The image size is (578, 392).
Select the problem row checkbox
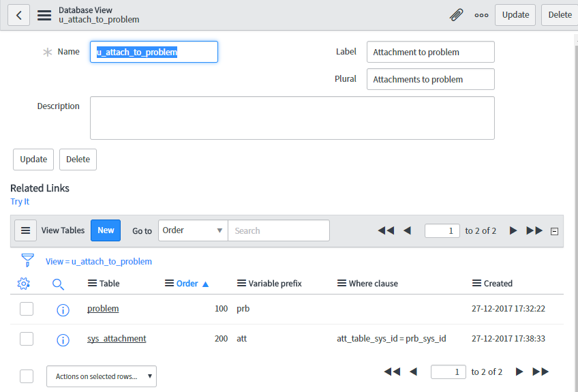click(x=27, y=310)
